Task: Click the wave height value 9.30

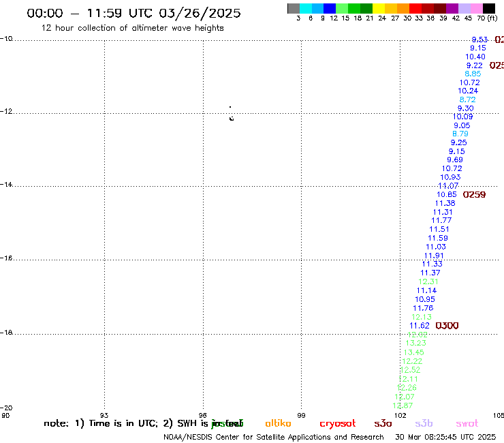Action: click(x=465, y=108)
